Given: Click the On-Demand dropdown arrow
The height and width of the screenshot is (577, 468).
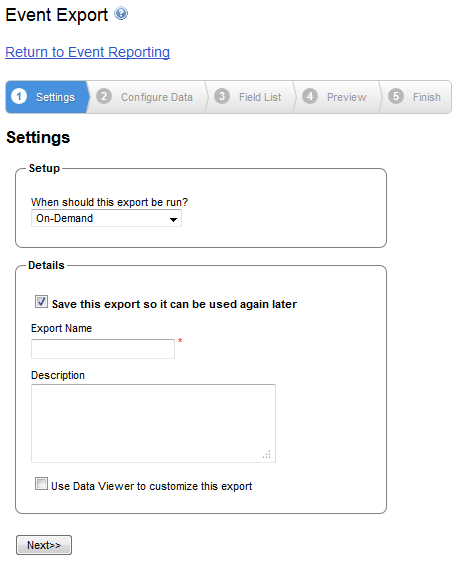Looking at the screenshot, I should 173,219.
